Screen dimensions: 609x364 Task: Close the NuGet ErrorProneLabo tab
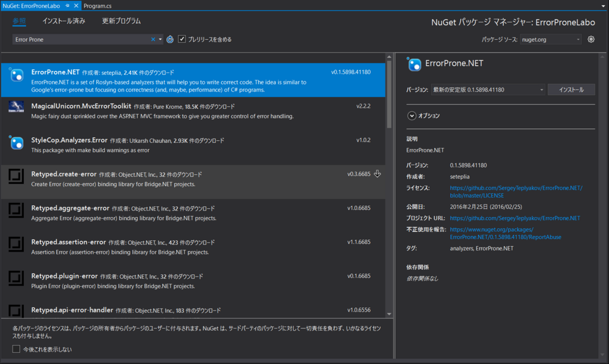[x=76, y=5]
